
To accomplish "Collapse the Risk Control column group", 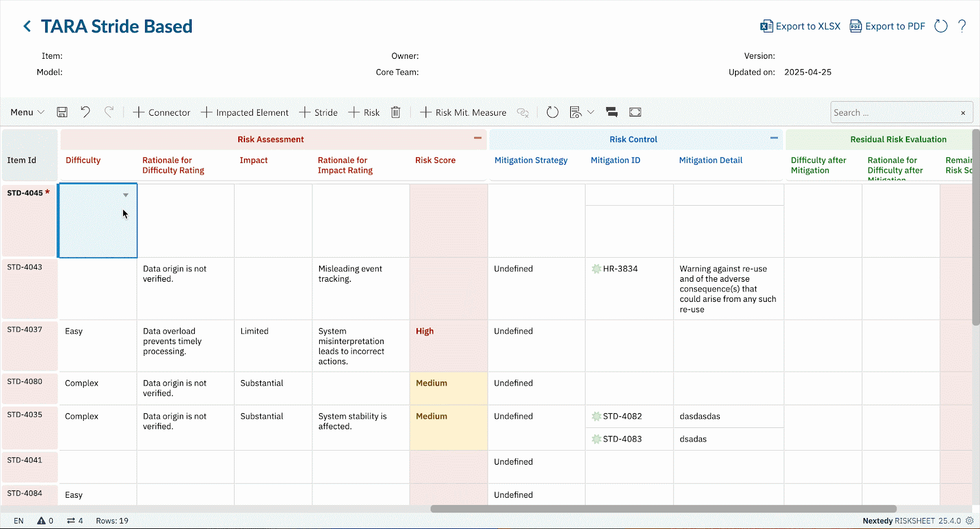I will click(774, 138).
